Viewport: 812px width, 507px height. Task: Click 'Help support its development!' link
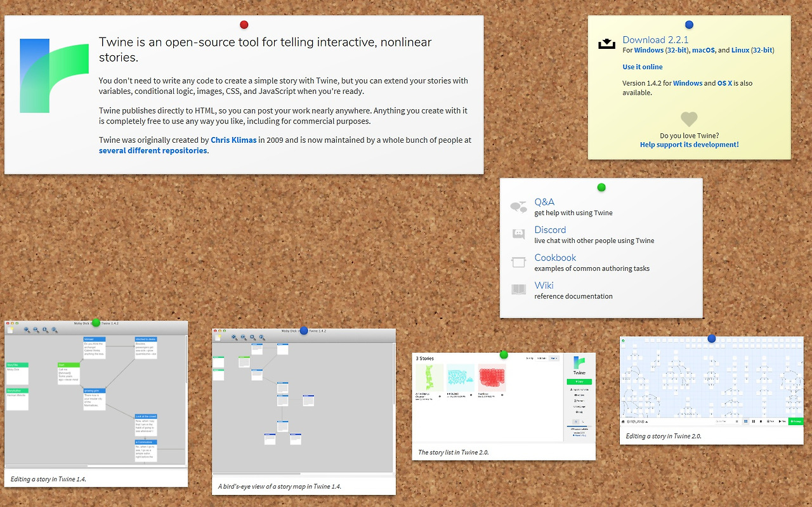690,145
